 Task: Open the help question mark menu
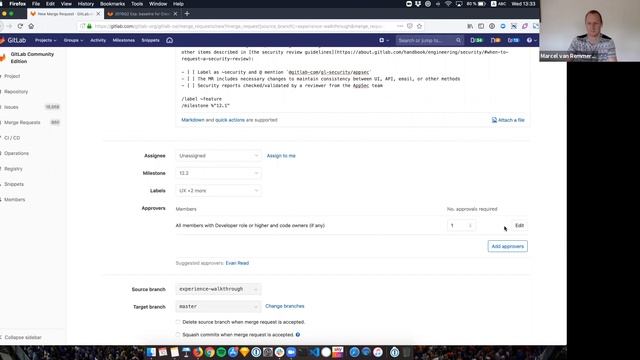click(x=531, y=40)
